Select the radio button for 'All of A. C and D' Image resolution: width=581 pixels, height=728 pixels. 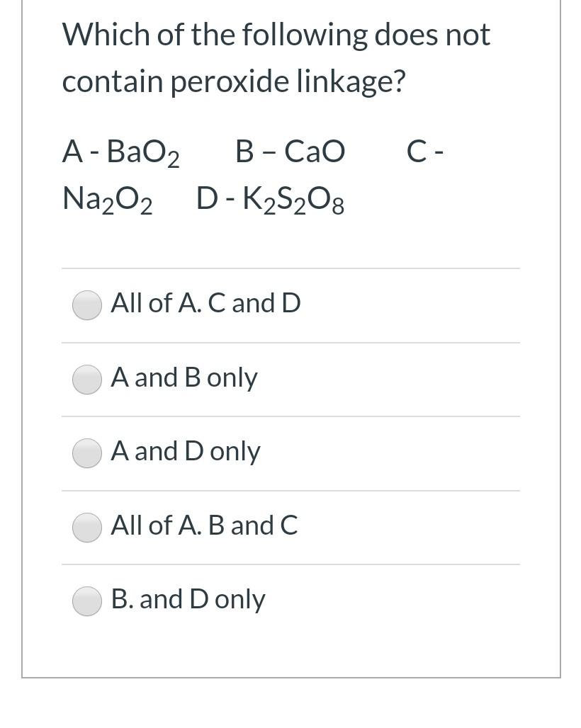coord(86,305)
